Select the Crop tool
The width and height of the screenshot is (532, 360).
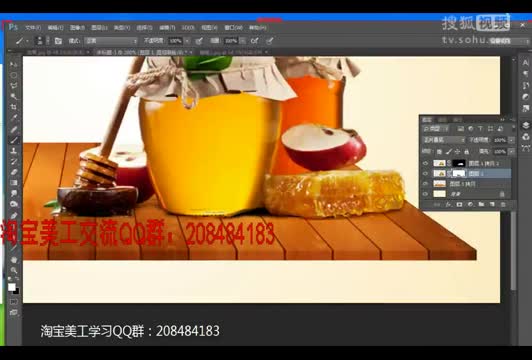pyautogui.click(x=14, y=107)
